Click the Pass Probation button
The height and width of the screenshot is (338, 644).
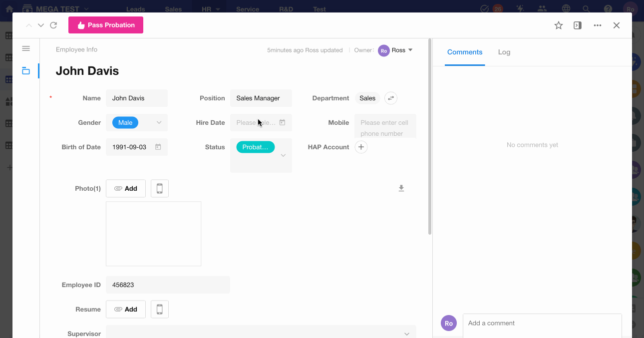[x=106, y=25]
